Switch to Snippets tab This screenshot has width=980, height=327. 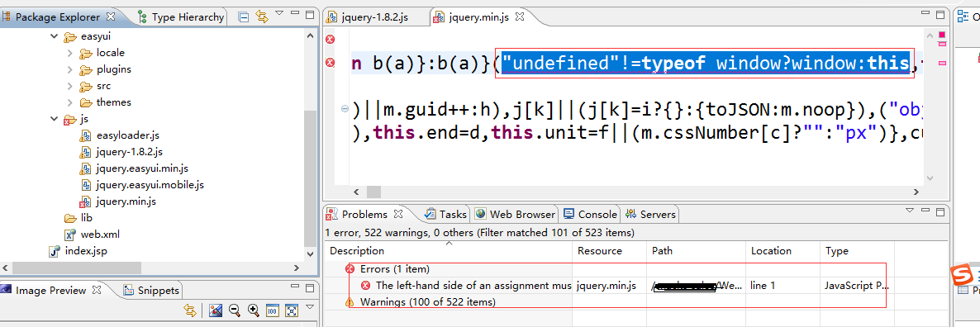(x=151, y=290)
